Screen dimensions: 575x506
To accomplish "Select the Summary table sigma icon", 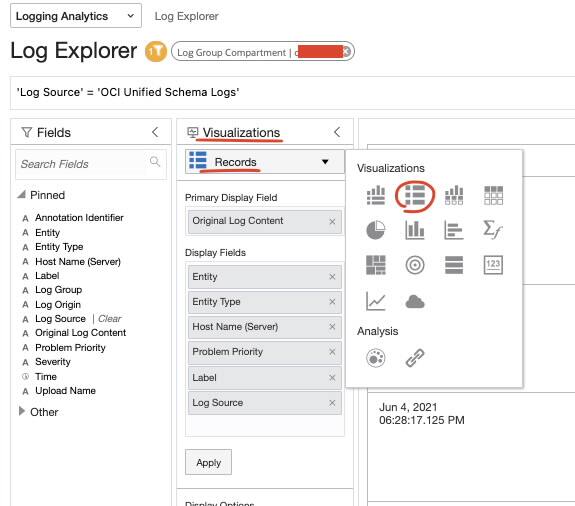I will coord(492,230).
